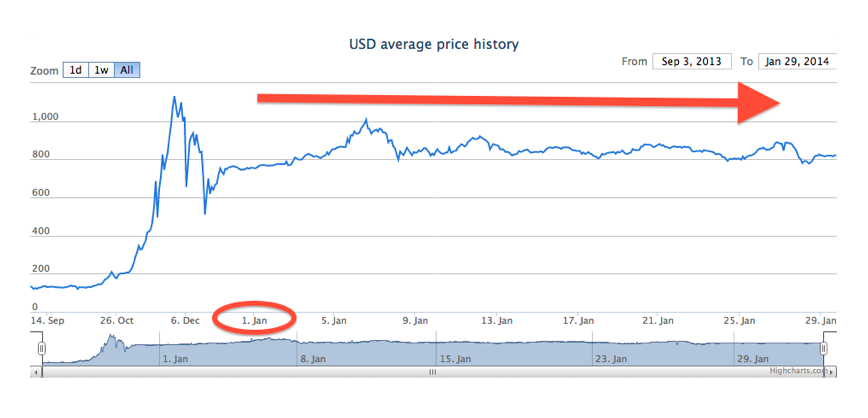Click the red arrow head annotation
Viewport: 868px width, 418px height.
point(760,103)
